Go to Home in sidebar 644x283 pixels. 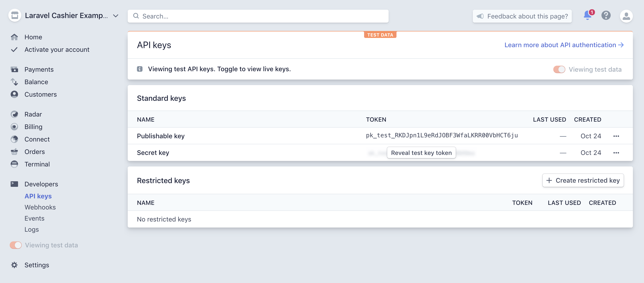(x=33, y=37)
